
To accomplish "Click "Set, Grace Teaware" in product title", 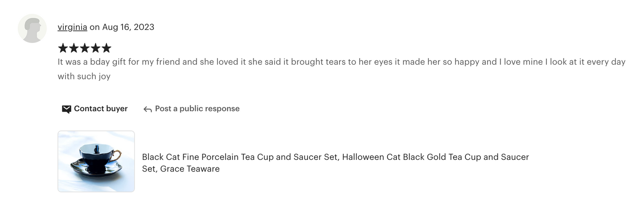I will 181,169.
